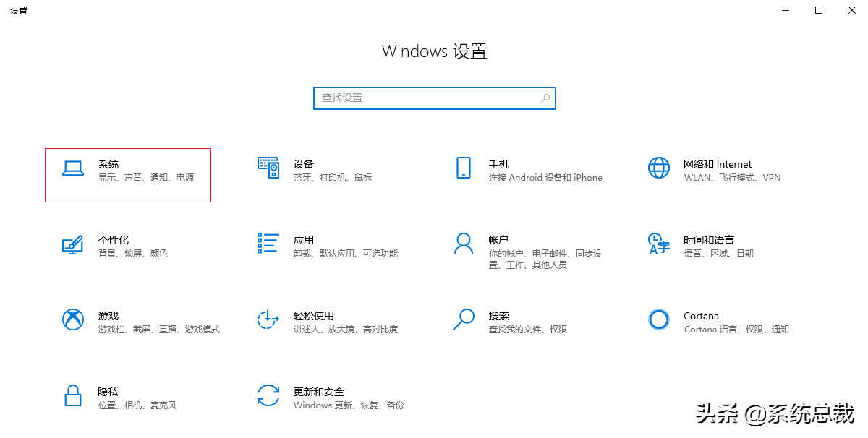The height and width of the screenshot is (438, 868).
Task: Open the 系统 laptop icon
Action: coord(73,168)
